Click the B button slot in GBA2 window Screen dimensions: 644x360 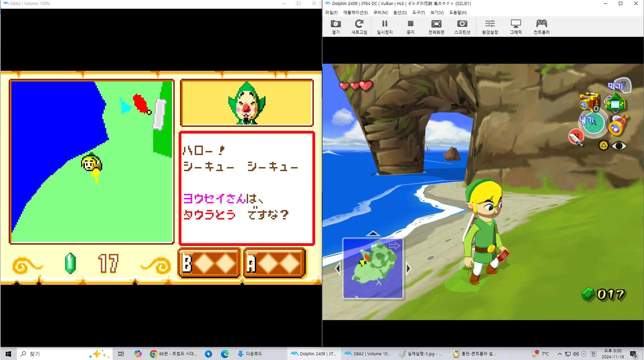click(x=209, y=263)
